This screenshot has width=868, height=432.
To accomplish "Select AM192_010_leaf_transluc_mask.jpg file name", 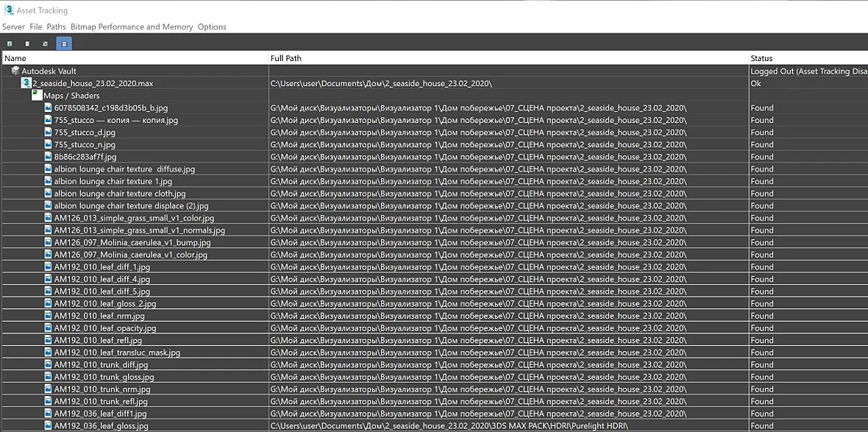I will pyautogui.click(x=118, y=353).
